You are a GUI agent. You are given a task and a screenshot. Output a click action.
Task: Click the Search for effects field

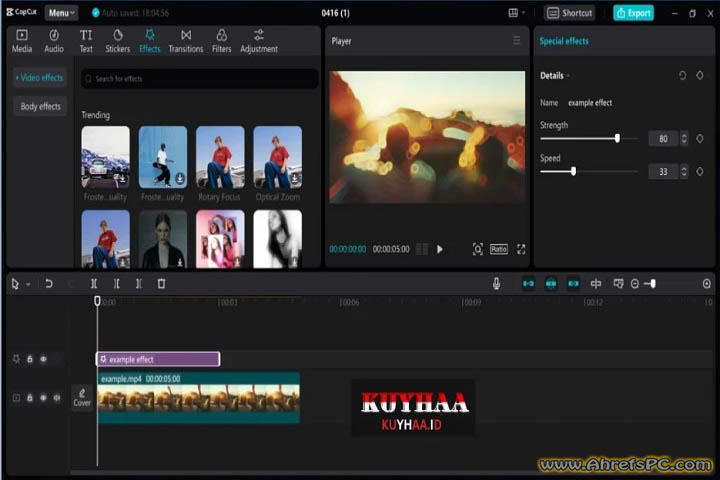[x=200, y=79]
